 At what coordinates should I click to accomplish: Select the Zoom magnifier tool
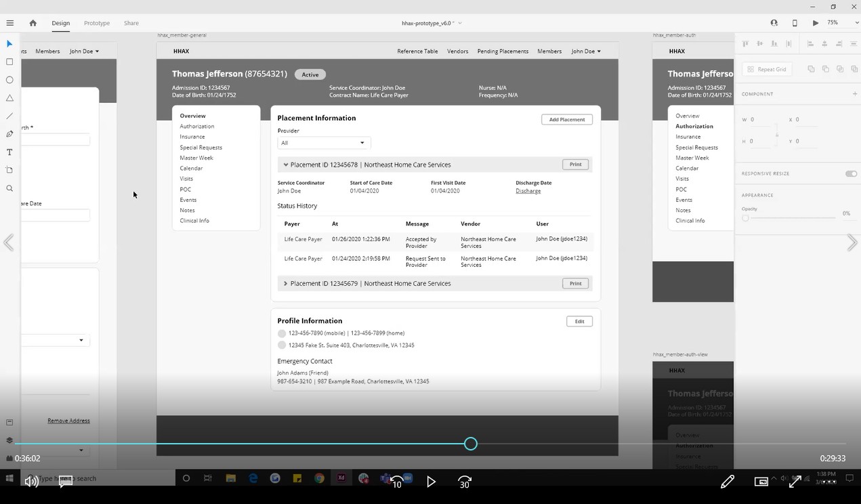point(9,188)
